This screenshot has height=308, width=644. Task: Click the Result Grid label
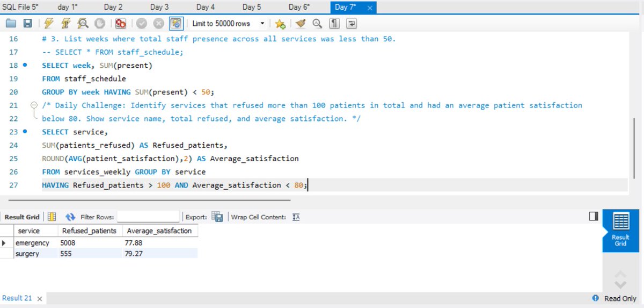tap(22, 217)
